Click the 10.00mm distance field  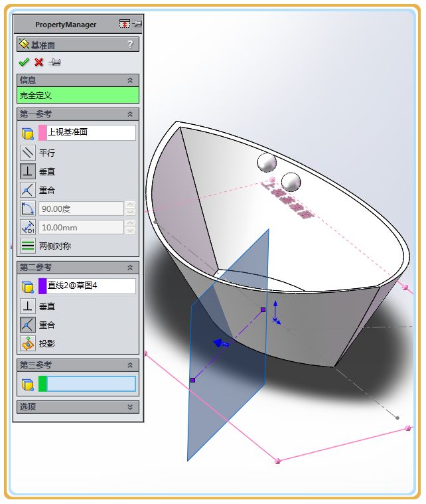point(81,227)
